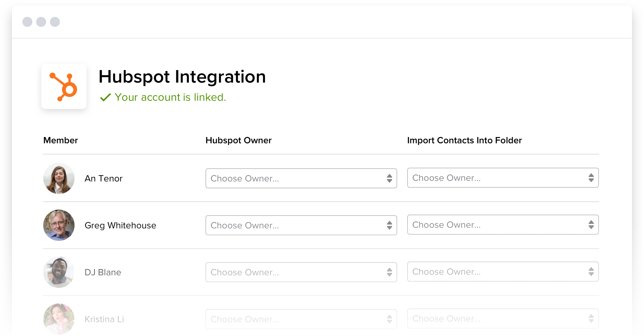The width and height of the screenshot is (644, 336).
Task: Click the Hubspot sprocket logo icon
Action: [64, 87]
